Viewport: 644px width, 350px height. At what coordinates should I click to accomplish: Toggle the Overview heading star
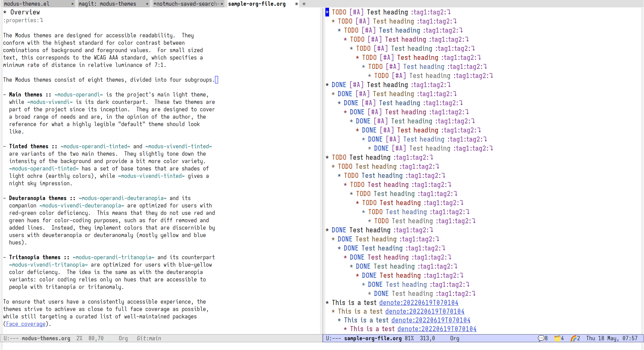tap(5, 12)
